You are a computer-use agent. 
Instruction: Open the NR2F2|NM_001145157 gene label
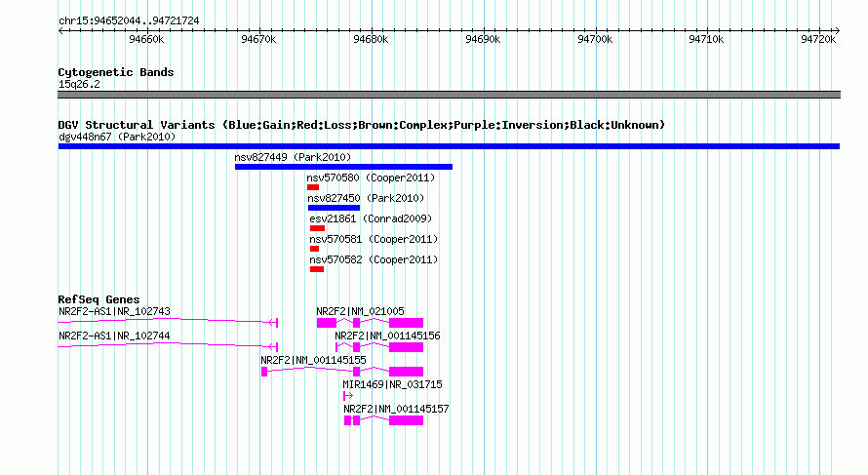click(396, 409)
